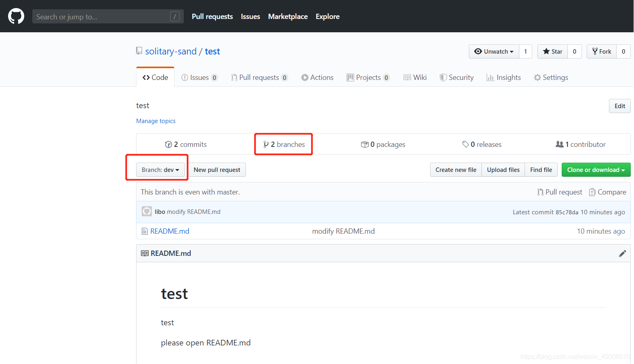Click the watchers count 1
634x364 pixels.
tap(525, 51)
